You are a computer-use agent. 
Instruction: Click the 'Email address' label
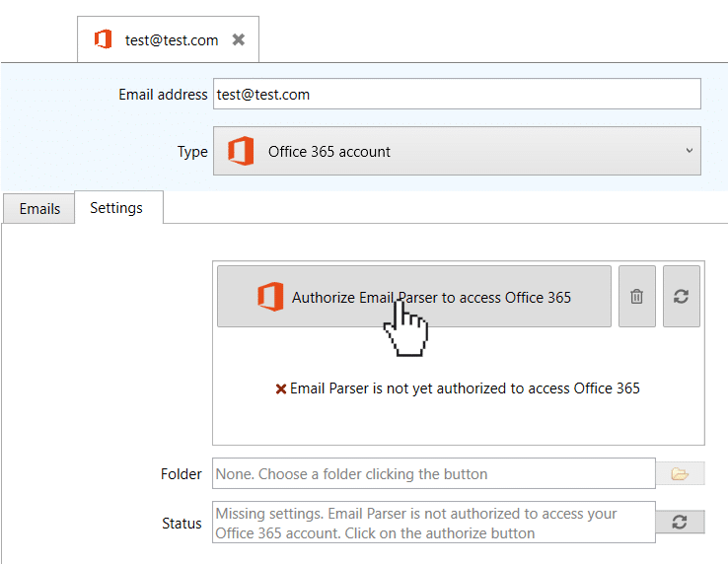(x=163, y=95)
